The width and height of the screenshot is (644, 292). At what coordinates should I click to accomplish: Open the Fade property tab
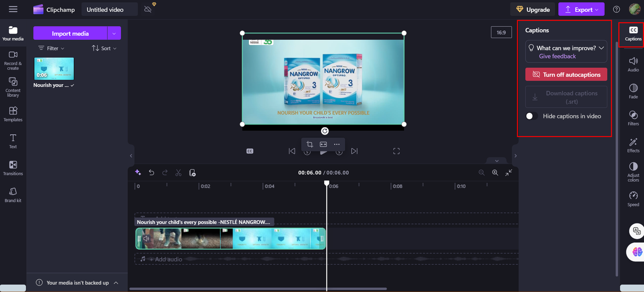[x=633, y=91]
